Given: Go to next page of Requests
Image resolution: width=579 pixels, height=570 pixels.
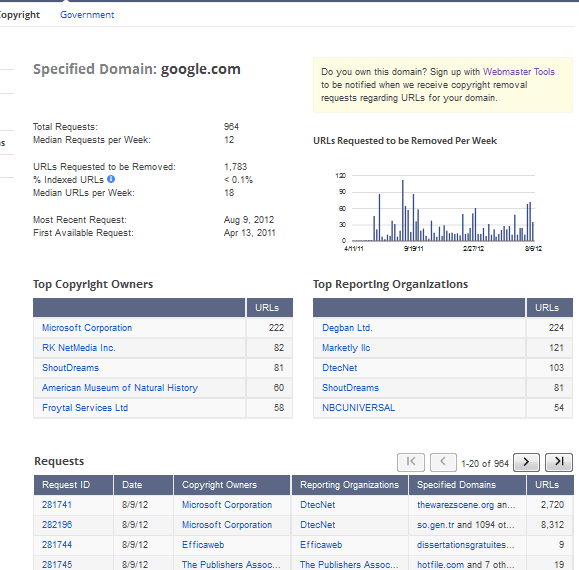Looking at the screenshot, I should (527, 462).
